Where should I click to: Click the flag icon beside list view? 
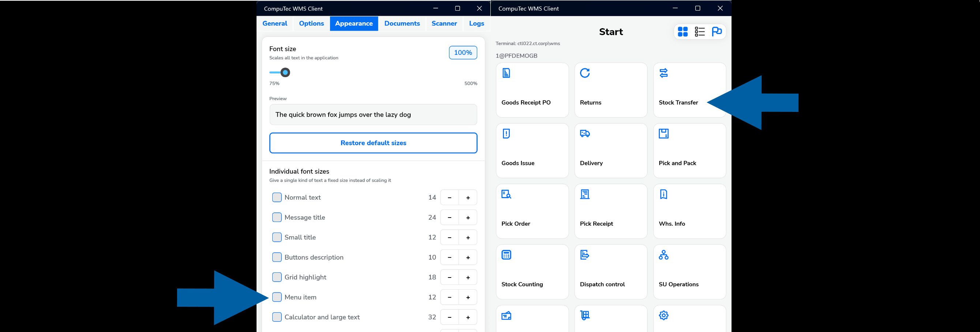click(717, 31)
